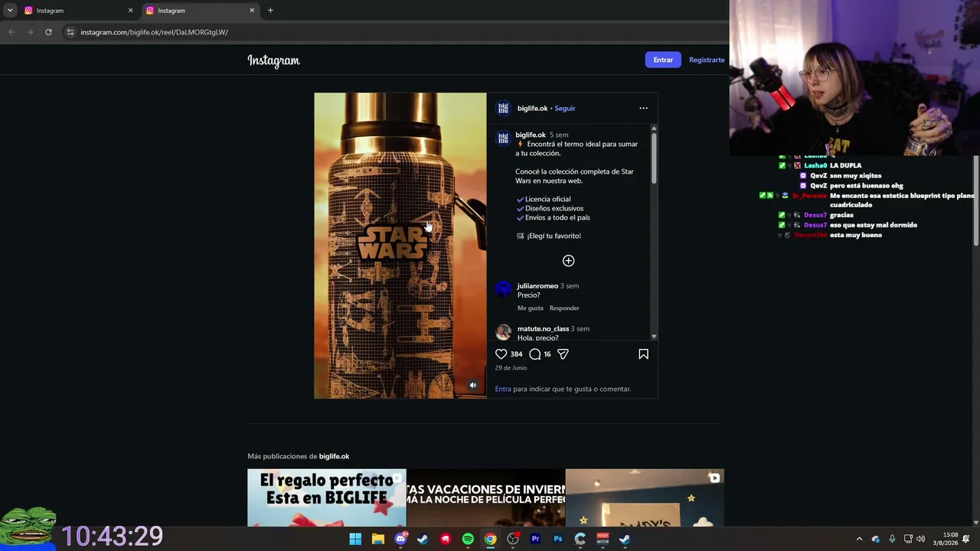The width and height of the screenshot is (980, 551).
Task: Open biglife.ok avatar in post header
Action: coord(503,108)
